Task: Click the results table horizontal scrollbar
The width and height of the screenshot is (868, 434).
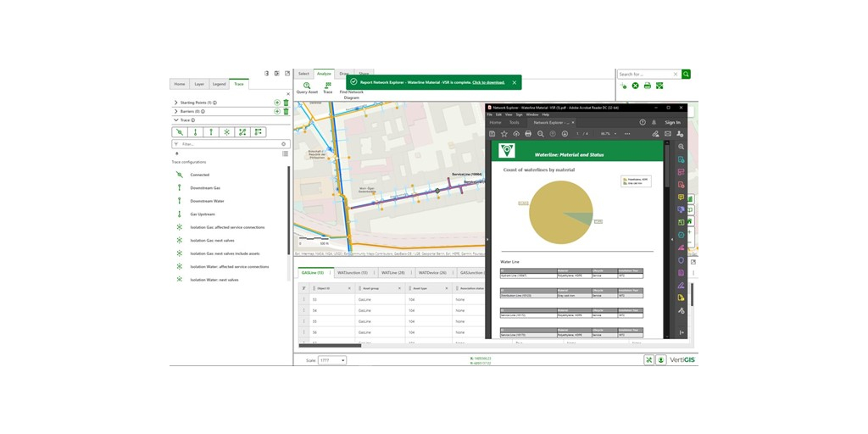Action: [331, 346]
